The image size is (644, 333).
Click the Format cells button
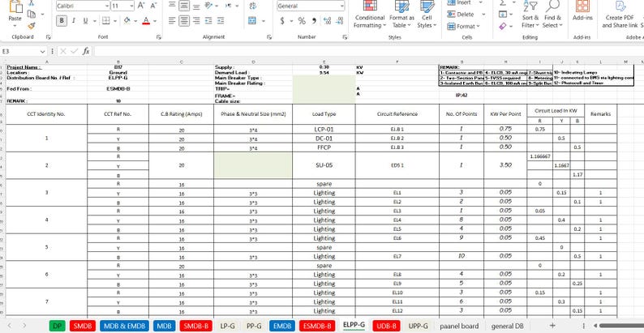463,26
